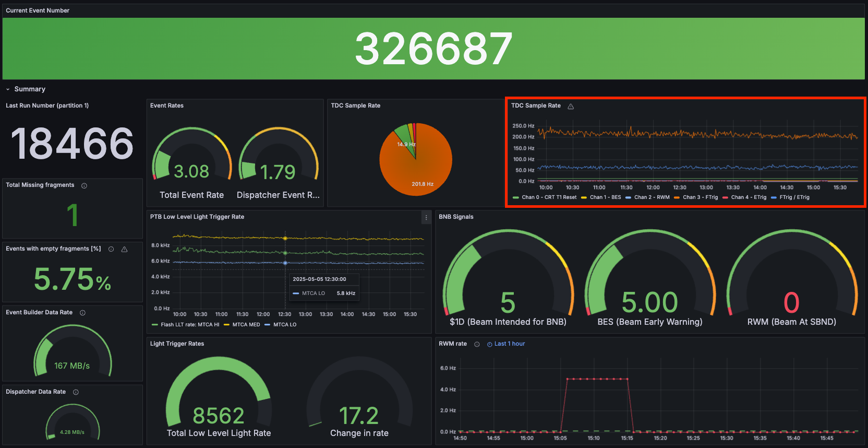Viewport: 868px width, 448px height.
Task: Click warning triangle on Events with empty fragments
Action: click(x=124, y=249)
